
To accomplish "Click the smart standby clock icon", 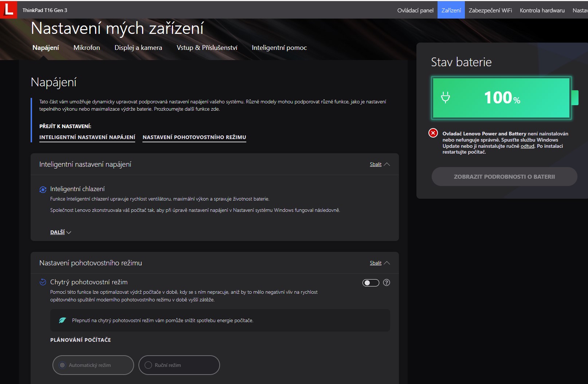I will 43,282.
